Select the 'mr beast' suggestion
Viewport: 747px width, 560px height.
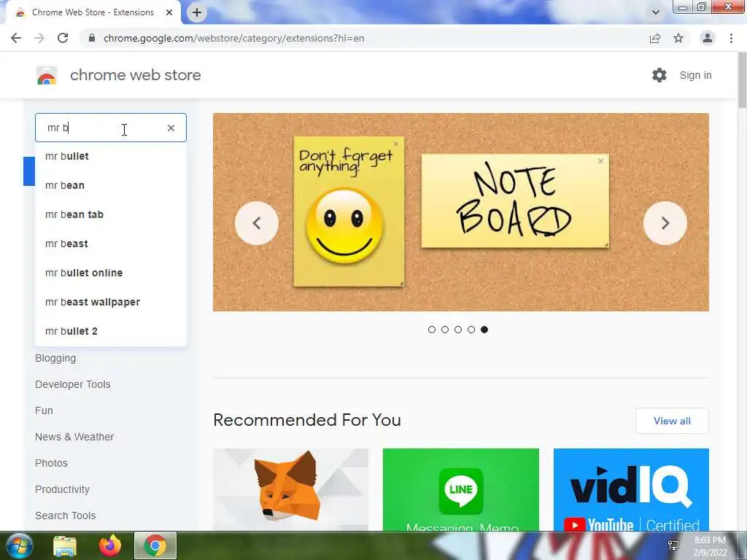point(111,244)
